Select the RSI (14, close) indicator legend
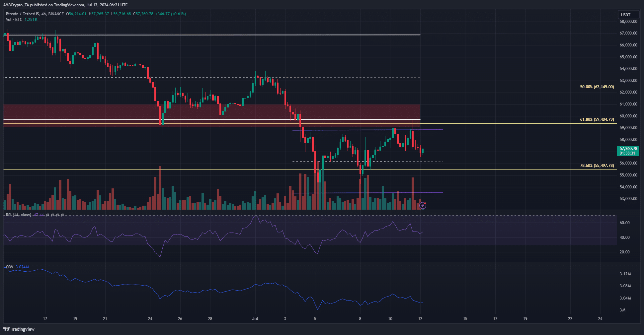644x335 pixels. coord(19,215)
